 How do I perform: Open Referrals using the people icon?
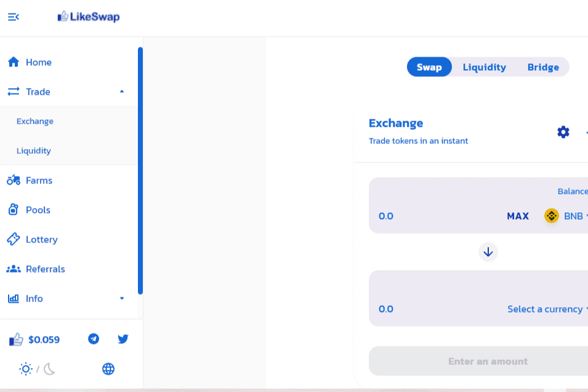point(12,268)
